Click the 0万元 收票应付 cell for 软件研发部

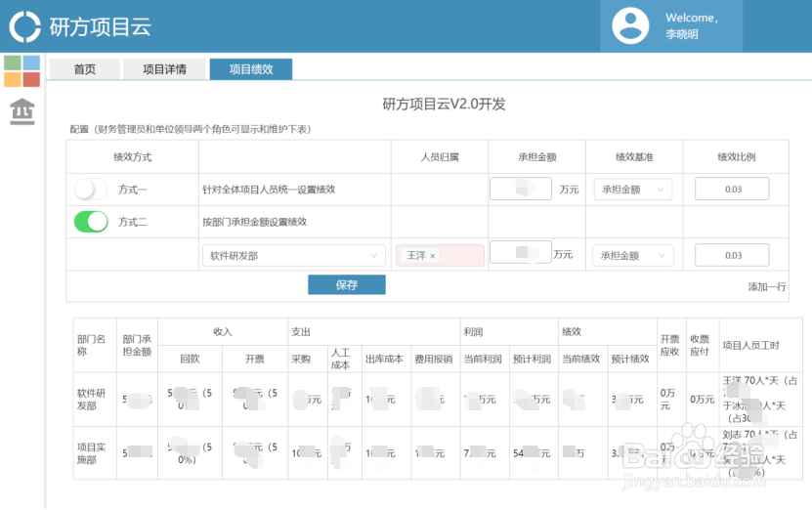point(703,400)
